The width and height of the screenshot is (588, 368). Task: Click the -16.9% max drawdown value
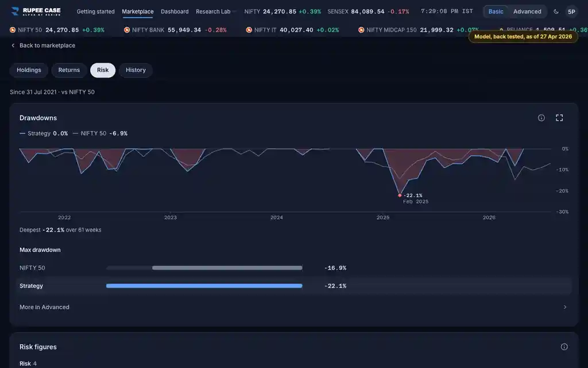coord(335,268)
